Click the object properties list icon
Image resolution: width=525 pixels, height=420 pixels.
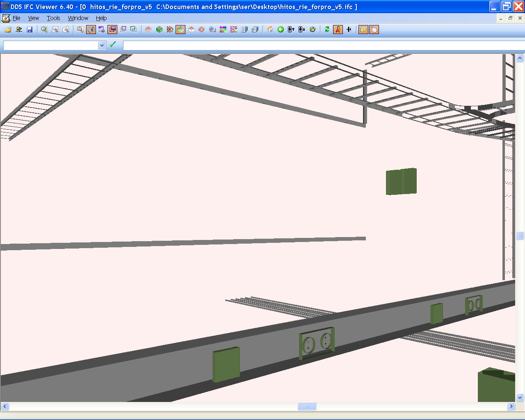click(212, 30)
